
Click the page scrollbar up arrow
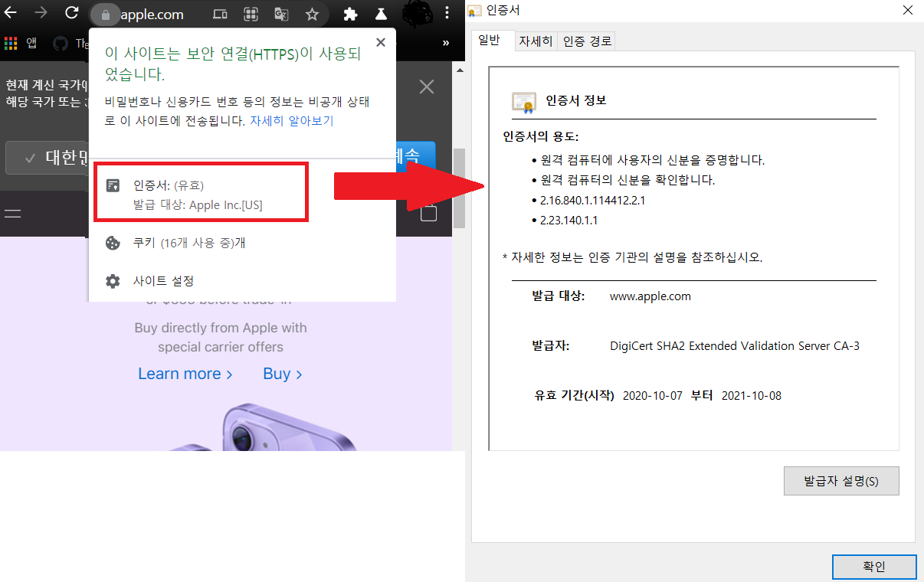[x=459, y=70]
